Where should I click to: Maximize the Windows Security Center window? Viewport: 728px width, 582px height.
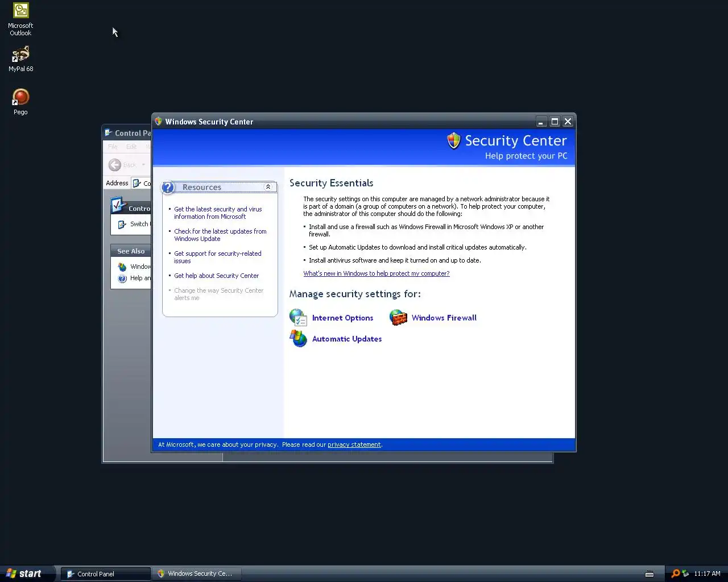click(x=555, y=122)
